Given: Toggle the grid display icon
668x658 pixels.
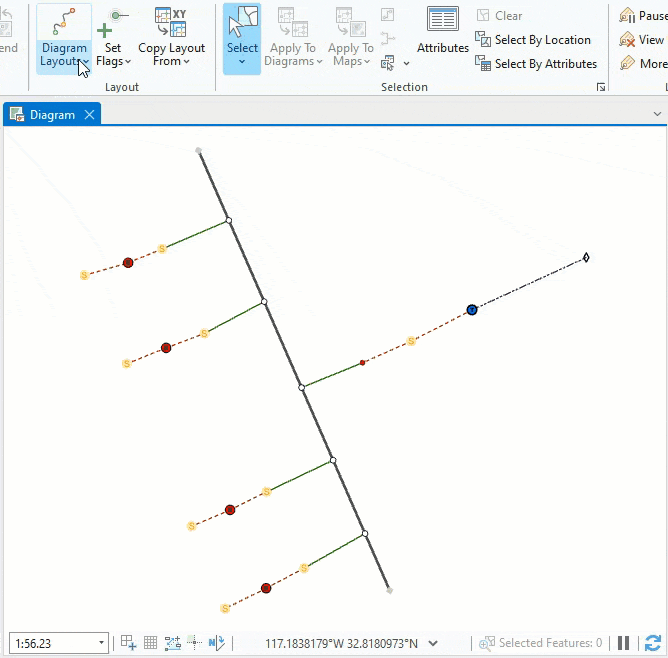Looking at the screenshot, I should click(x=150, y=642).
